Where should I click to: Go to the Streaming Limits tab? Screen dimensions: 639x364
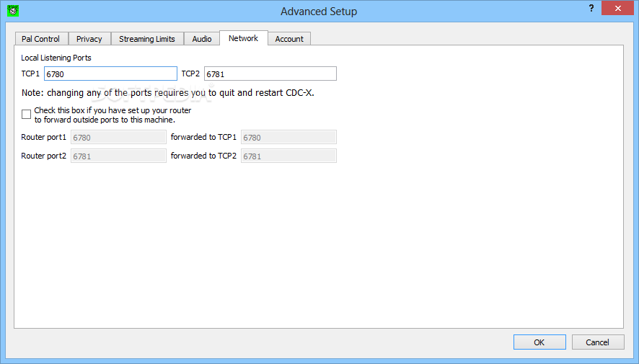[x=147, y=39]
